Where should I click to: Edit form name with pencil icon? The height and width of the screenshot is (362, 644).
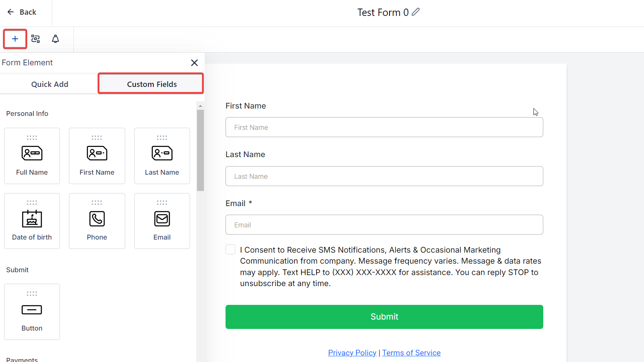click(416, 12)
